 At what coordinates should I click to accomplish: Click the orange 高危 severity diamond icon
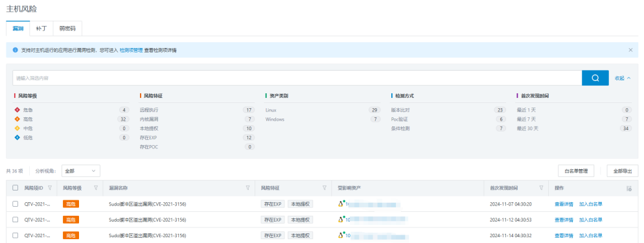17,119
